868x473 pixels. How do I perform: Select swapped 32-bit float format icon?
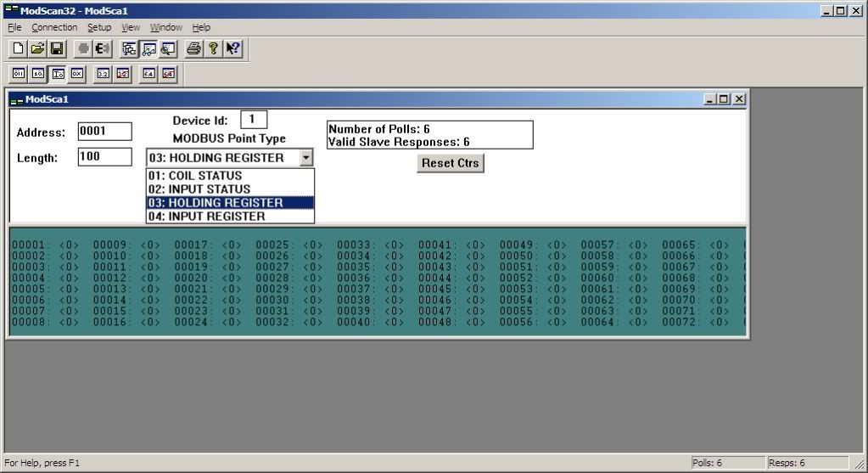pos(123,74)
